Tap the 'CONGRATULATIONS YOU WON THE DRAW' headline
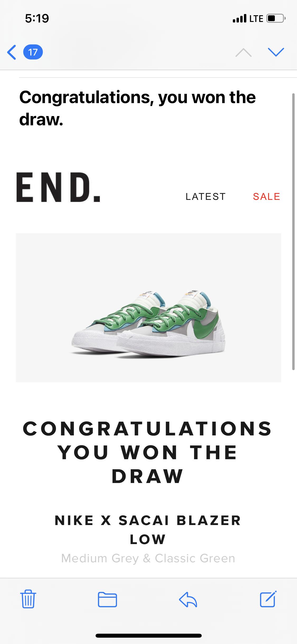This screenshot has height=644, width=297. 148,452
